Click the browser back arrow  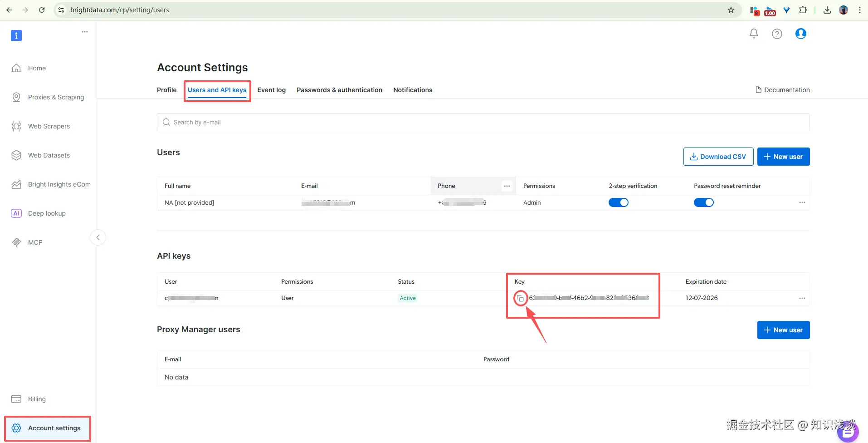(x=9, y=10)
